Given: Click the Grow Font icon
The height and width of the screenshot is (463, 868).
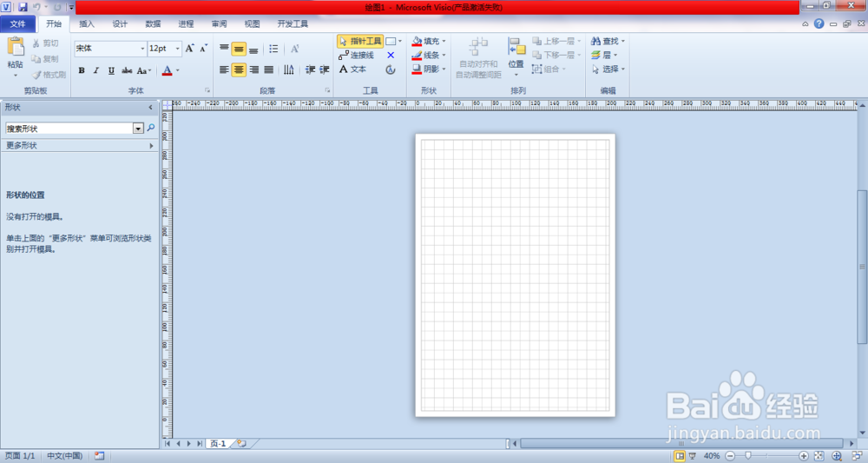Looking at the screenshot, I should pos(190,49).
